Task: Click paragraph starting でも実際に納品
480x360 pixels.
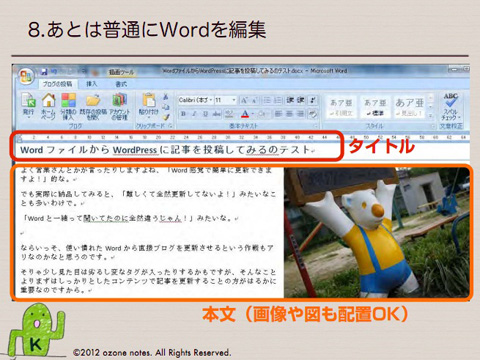Action: pos(148,198)
